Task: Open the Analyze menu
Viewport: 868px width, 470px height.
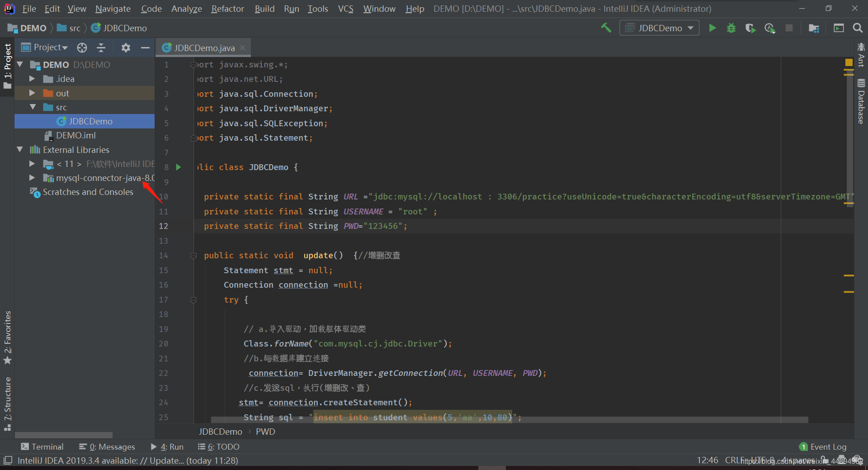Action: tap(186, 9)
